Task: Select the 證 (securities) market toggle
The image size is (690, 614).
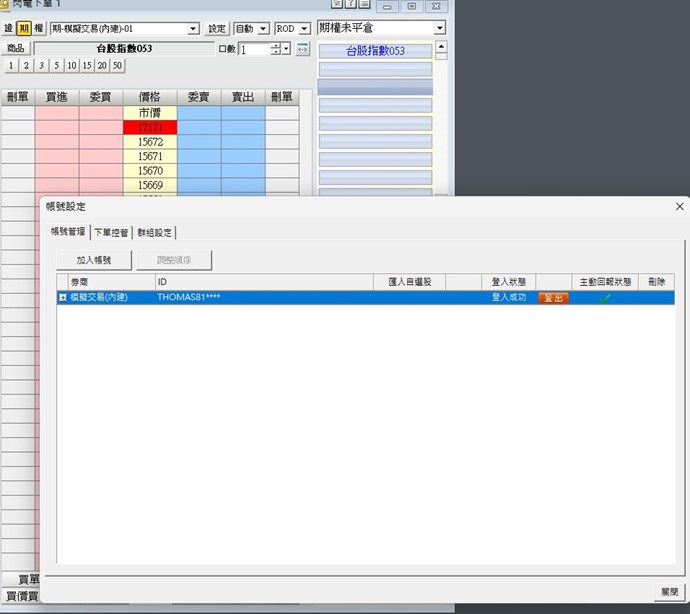Action: click(9, 29)
